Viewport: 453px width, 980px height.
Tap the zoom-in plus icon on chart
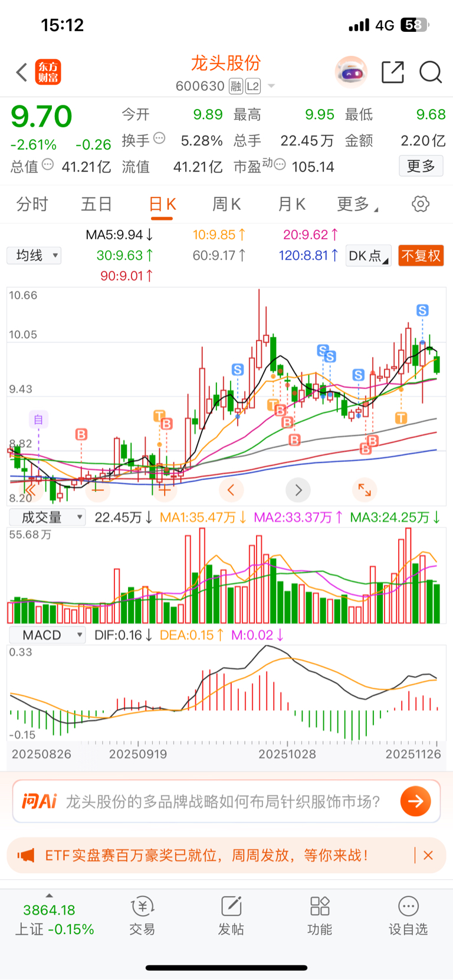point(165,490)
